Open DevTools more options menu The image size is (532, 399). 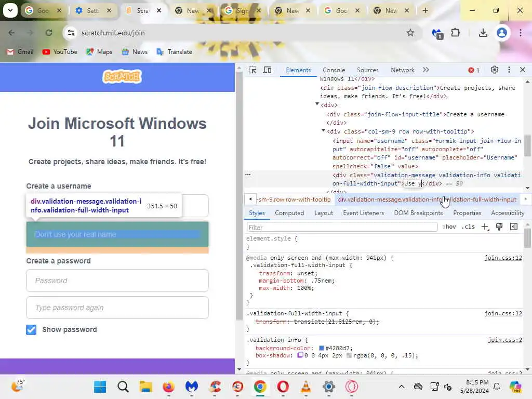(x=509, y=70)
